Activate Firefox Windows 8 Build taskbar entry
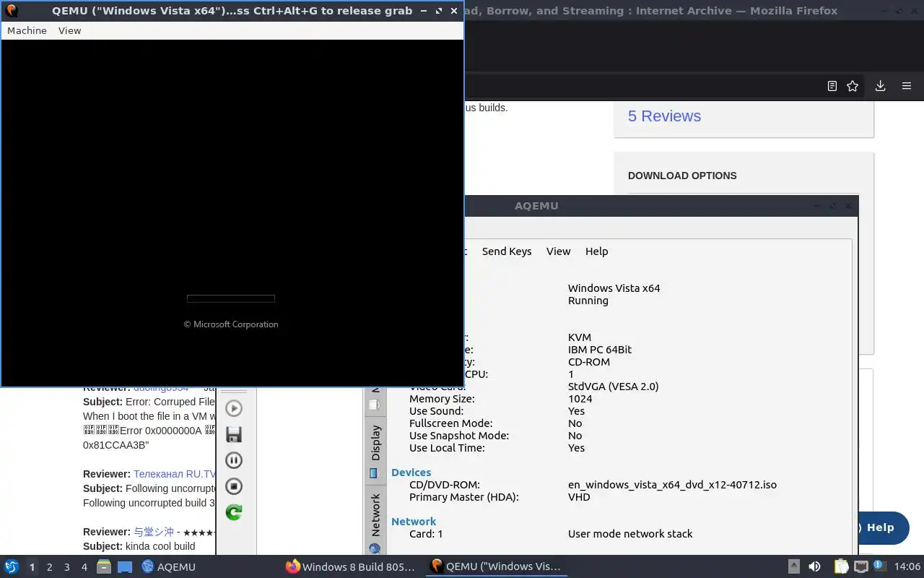Image resolution: width=924 pixels, height=578 pixels. tap(351, 566)
